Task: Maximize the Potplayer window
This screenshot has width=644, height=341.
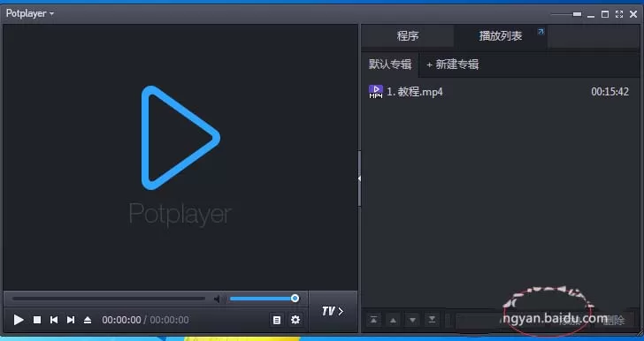Action: pyautogui.click(x=605, y=14)
